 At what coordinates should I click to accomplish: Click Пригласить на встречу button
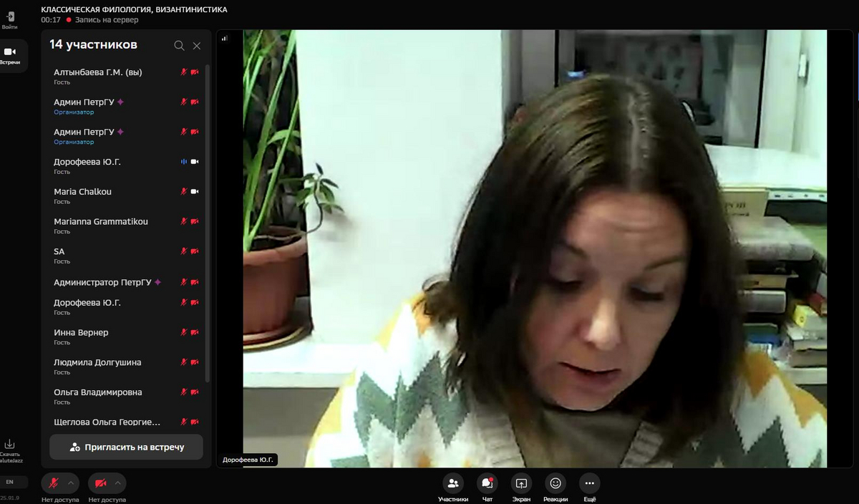tap(126, 447)
